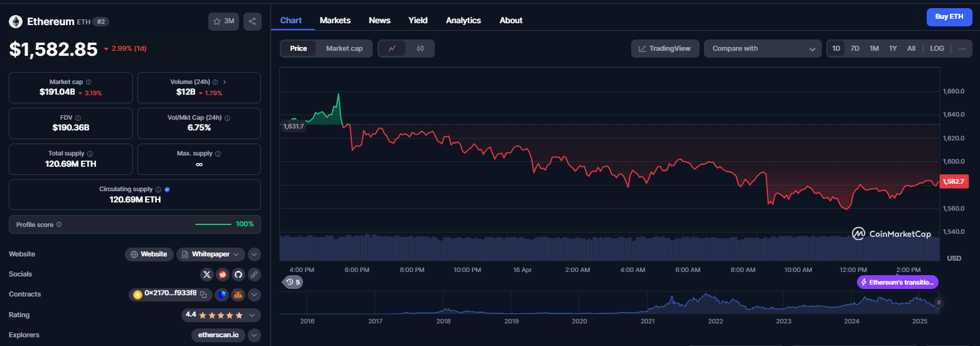Click the share icon beside the watchlist star
The height and width of the screenshot is (346, 980).
(x=252, y=21)
